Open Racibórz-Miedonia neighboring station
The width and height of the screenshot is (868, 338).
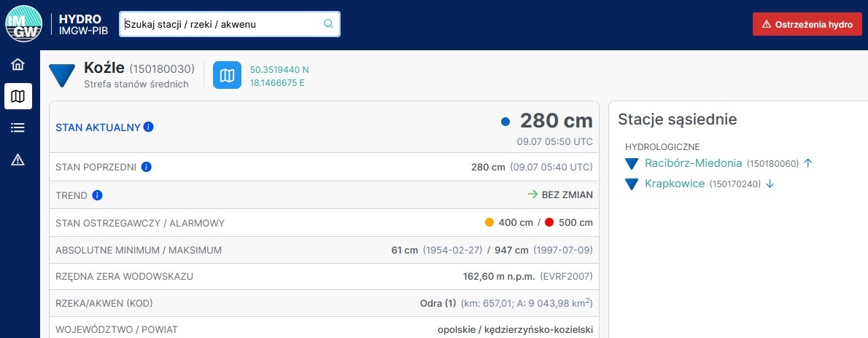point(693,163)
